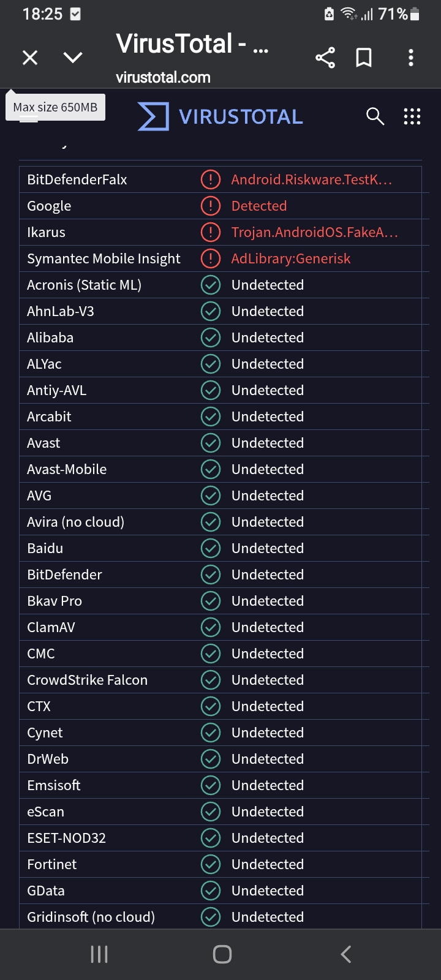Bookmark this page
This screenshot has height=980, width=441.
click(364, 58)
